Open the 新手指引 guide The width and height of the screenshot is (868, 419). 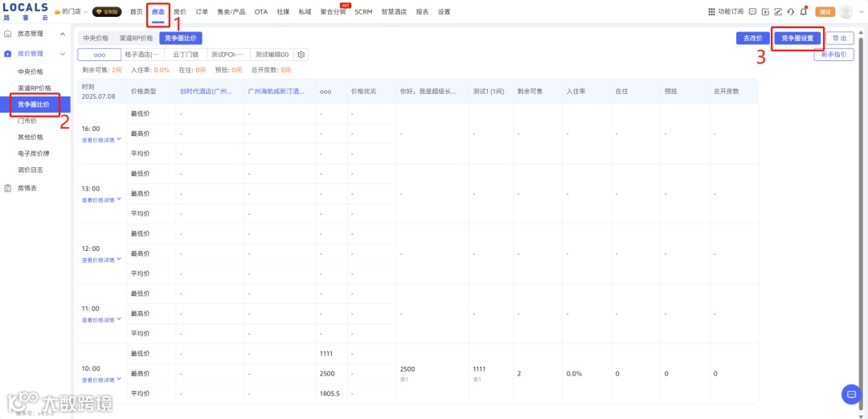point(833,55)
